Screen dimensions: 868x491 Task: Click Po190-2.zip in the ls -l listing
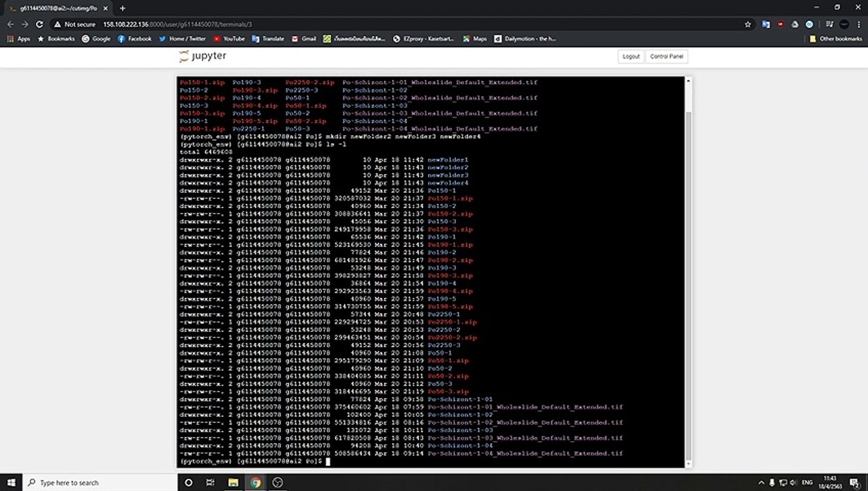450,261
